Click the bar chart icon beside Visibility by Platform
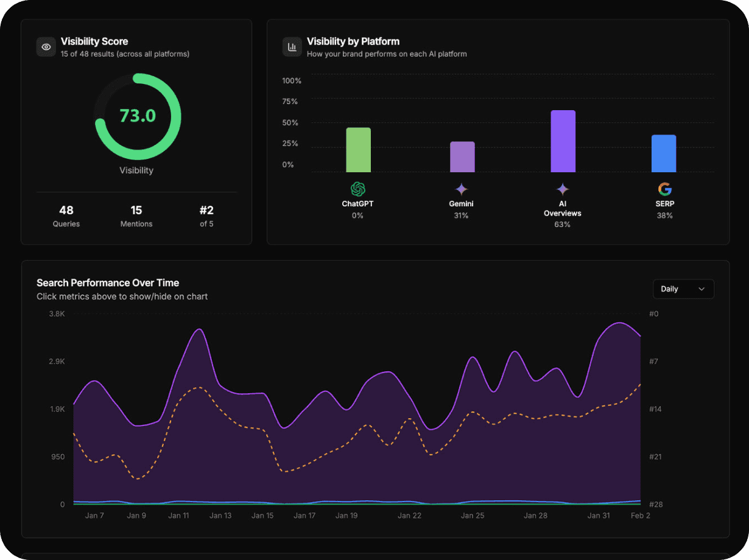 click(292, 47)
